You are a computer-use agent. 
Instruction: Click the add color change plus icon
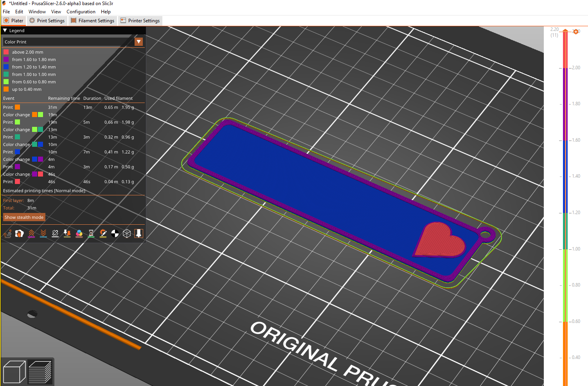point(576,32)
